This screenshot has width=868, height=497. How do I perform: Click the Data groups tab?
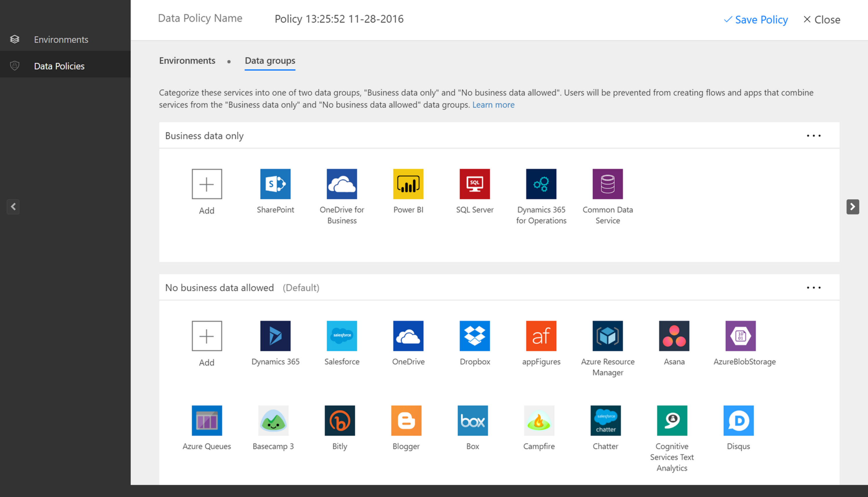[x=269, y=60]
